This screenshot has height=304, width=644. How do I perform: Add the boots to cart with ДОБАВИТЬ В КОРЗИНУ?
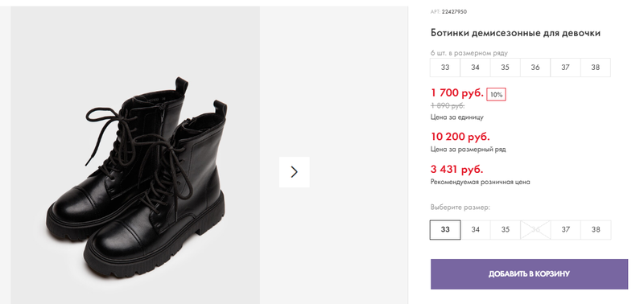pyautogui.click(x=529, y=274)
